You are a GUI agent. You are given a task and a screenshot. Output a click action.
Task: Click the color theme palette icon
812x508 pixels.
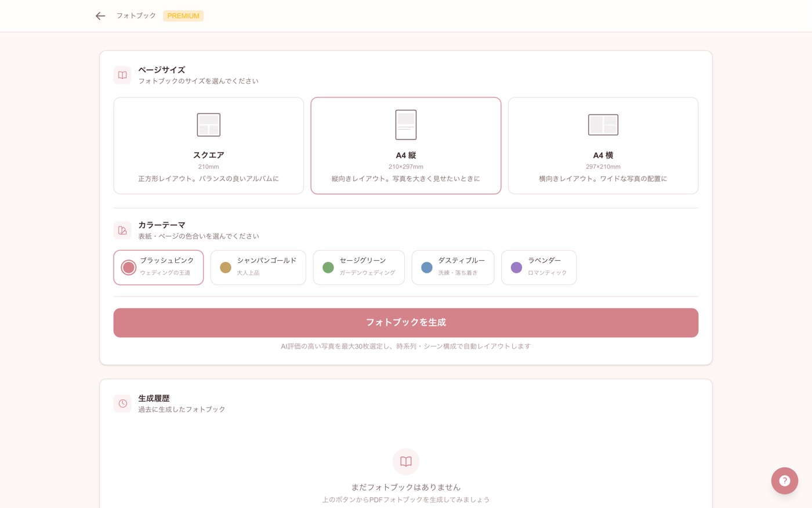click(122, 230)
